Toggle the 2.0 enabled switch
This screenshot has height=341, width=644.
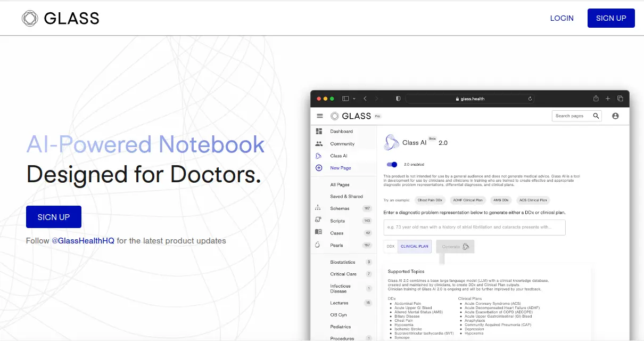pos(392,165)
